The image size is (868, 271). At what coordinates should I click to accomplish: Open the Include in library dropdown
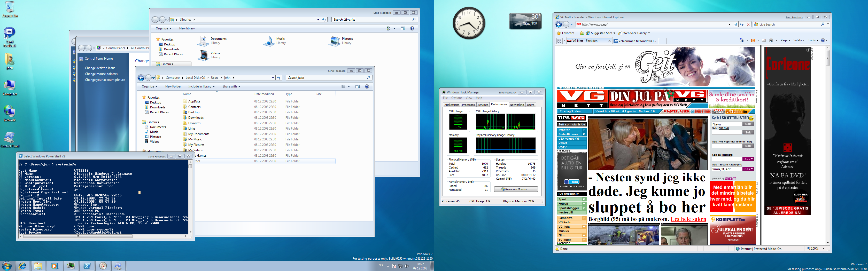click(202, 86)
